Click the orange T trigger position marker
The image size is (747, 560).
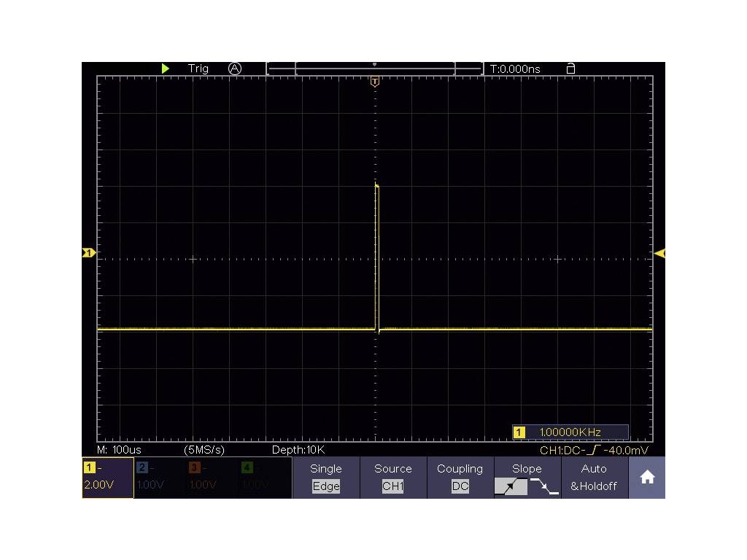click(x=375, y=82)
